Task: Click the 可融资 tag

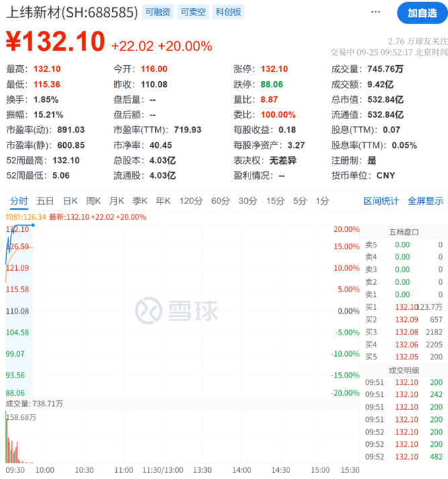Action: pos(158,12)
